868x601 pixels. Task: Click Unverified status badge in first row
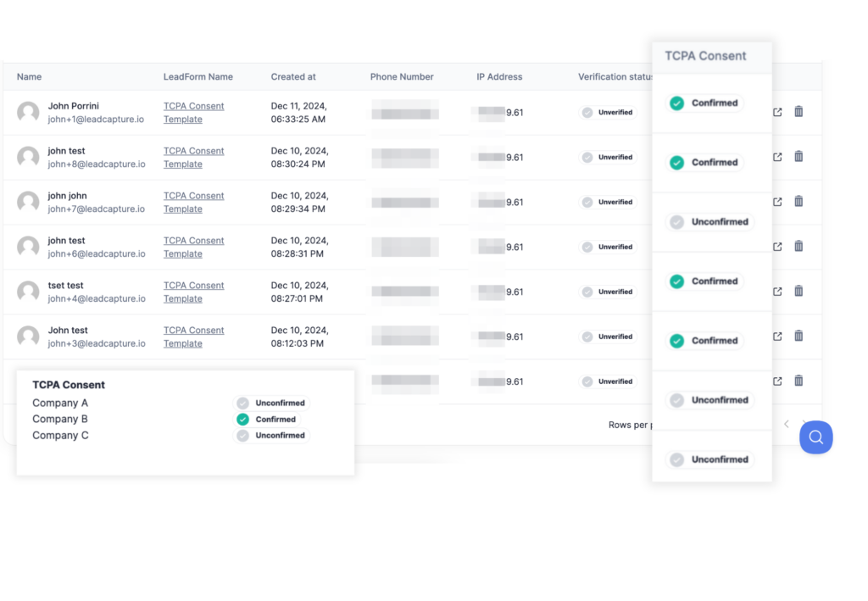point(608,112)
